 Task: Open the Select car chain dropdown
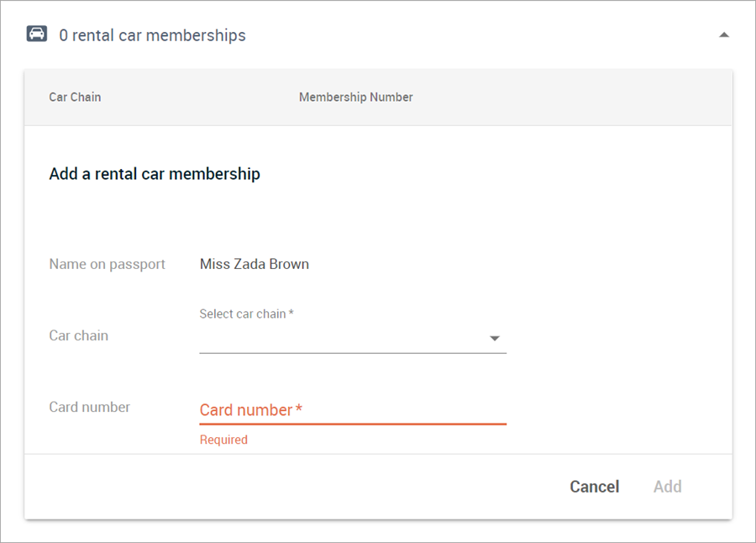tap(353, 337)
